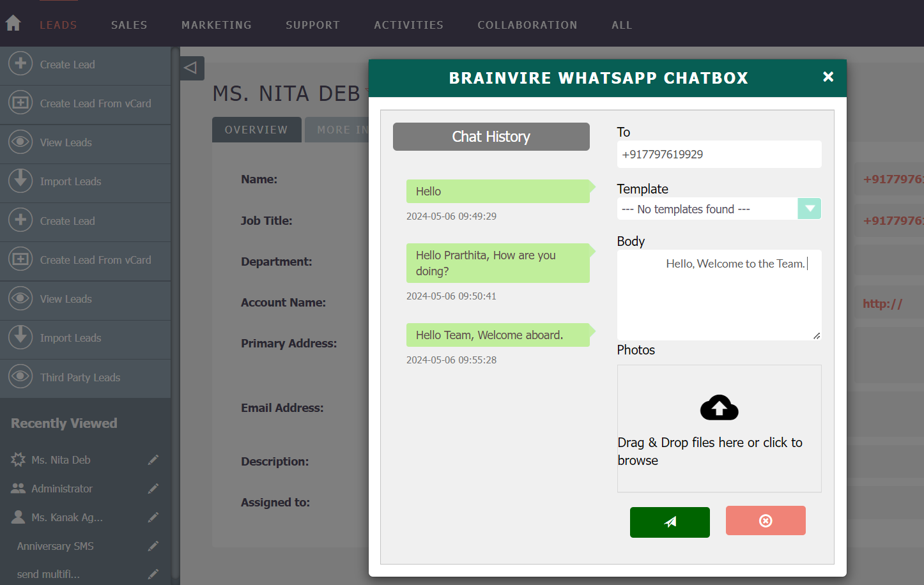The height and width of the screenshot is (585, 924).
Task: Click the Primary Address label
Action: click(x=289, y=344)
